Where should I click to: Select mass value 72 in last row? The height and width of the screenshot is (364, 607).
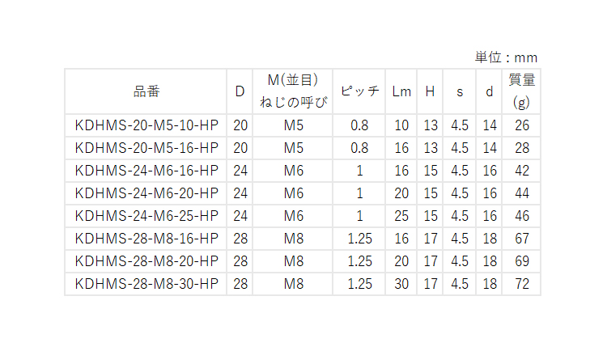tap(522, 284)
